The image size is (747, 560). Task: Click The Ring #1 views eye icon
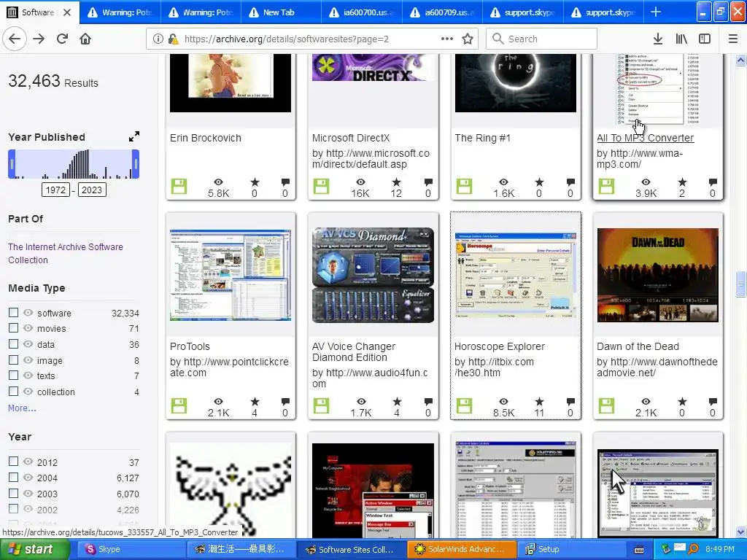(503, 182)
